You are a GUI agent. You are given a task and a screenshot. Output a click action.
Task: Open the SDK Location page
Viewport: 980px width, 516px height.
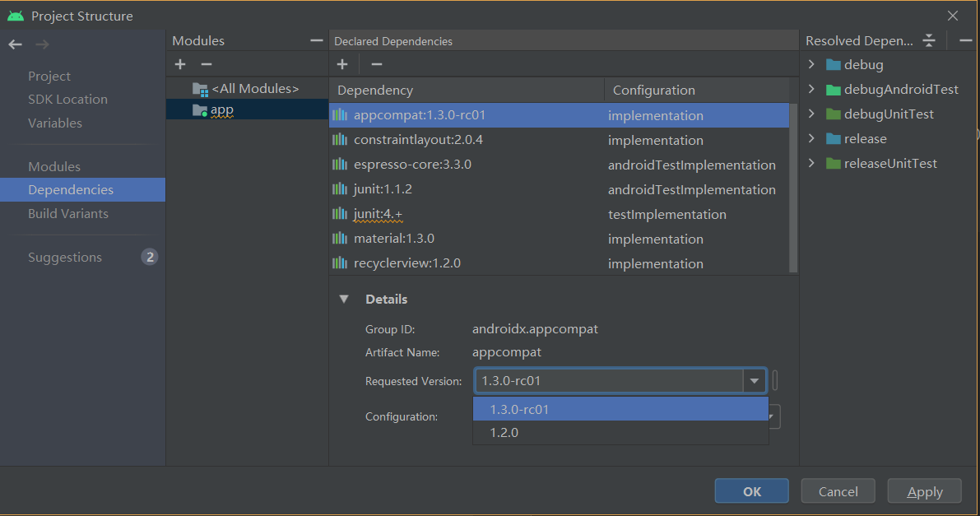(x=67, y=100)
